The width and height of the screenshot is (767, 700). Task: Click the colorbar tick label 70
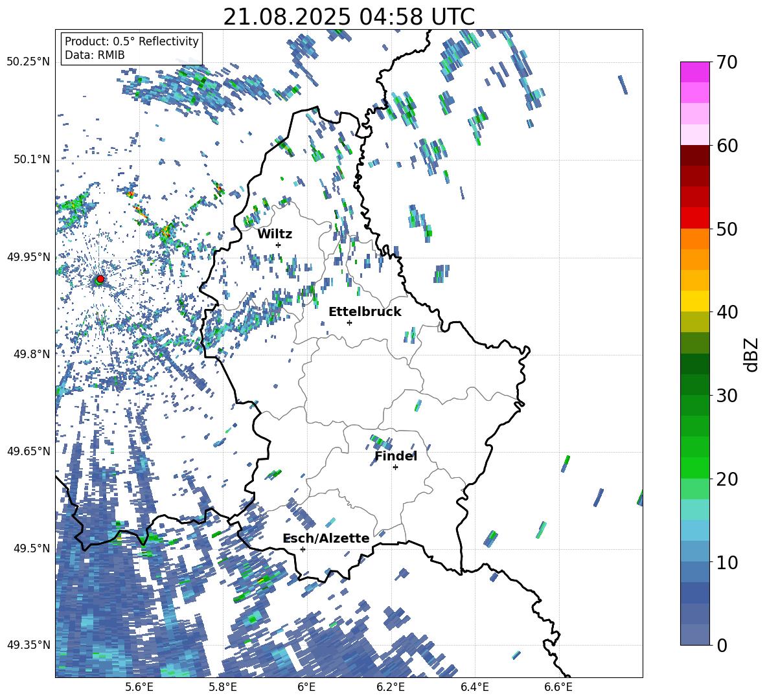pyautogui.click(x=726, y=62)
